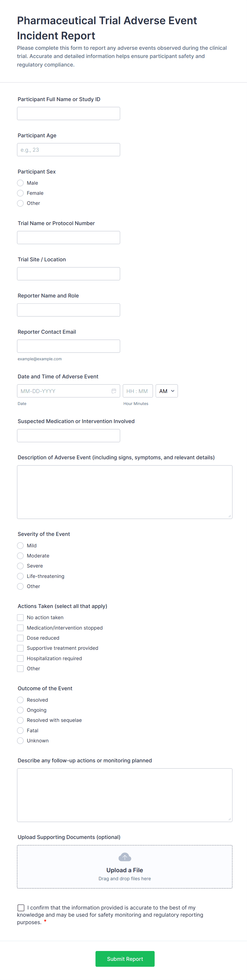Tick the accuracy confirmation checkbox
The width and height of the screenshot is (247, 980).
[21, 908]
